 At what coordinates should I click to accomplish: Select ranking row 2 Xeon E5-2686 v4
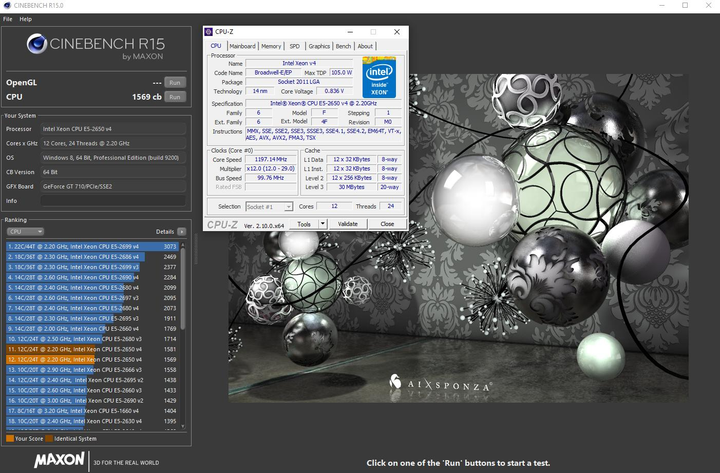[92, 257]
